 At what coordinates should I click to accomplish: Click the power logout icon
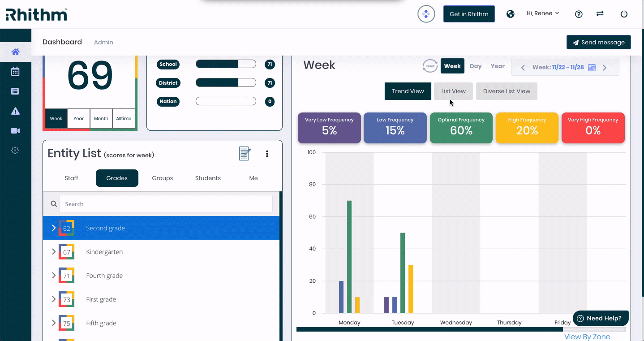[624, 14]
